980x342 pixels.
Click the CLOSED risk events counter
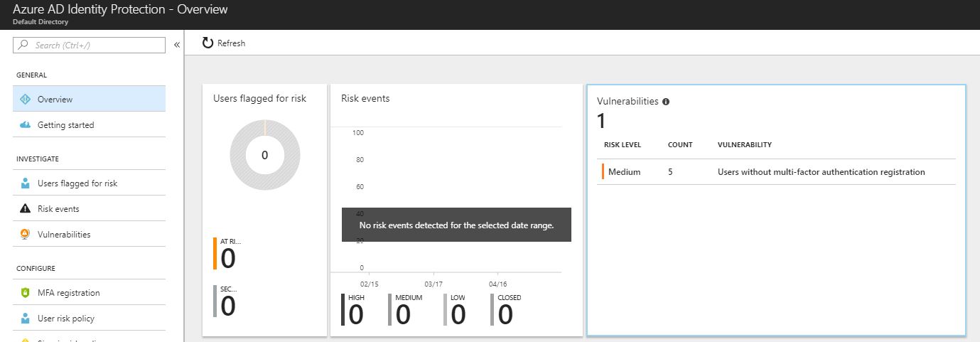pos(506,310)
